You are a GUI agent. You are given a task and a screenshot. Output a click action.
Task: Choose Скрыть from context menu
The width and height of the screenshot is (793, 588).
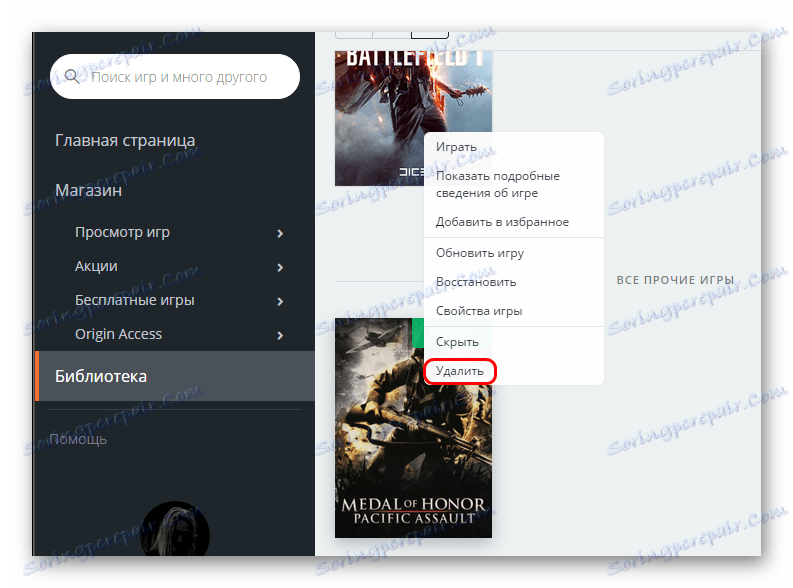457,342
